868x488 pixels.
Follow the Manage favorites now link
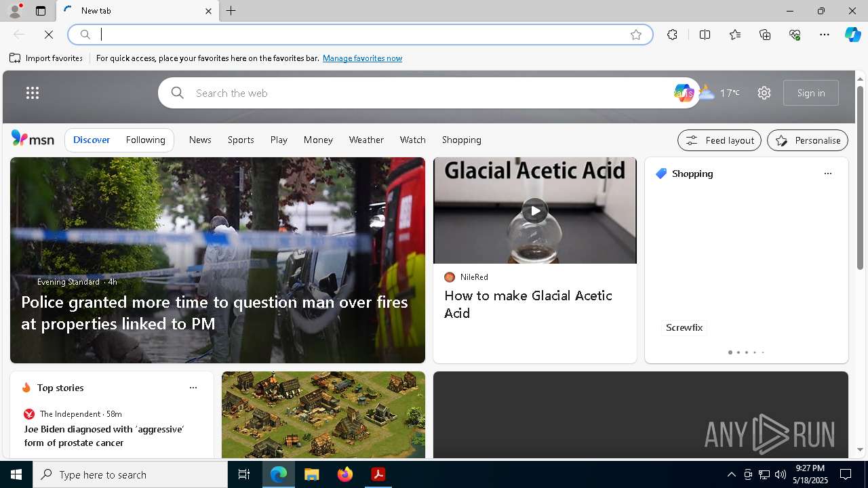coord(362,58)
